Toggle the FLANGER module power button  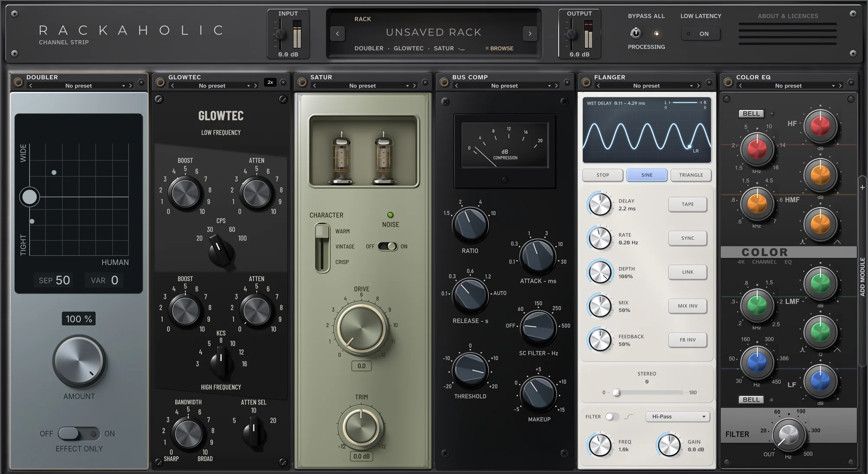pyautogui.click(x=586, y=82)
